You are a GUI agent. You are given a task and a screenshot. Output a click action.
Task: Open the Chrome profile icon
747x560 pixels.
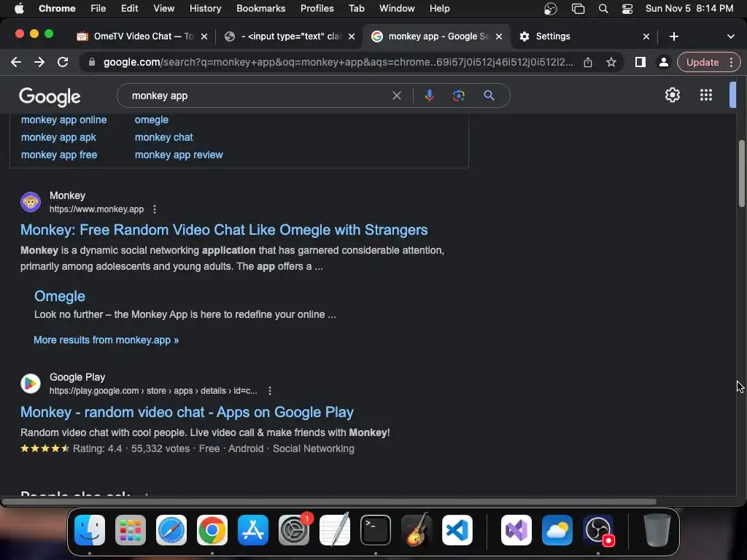click(x=663, y=62)
